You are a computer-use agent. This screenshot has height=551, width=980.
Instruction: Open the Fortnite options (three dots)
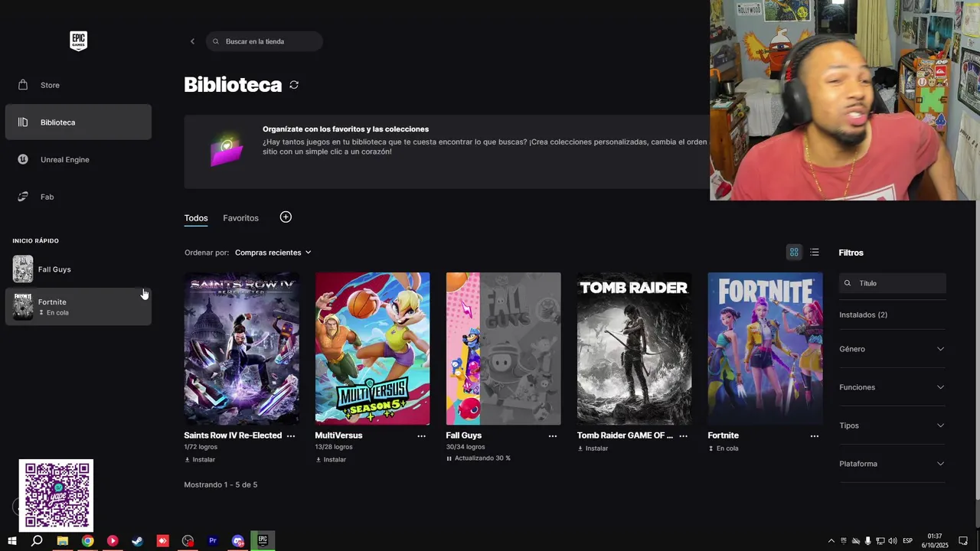[815, 435]
